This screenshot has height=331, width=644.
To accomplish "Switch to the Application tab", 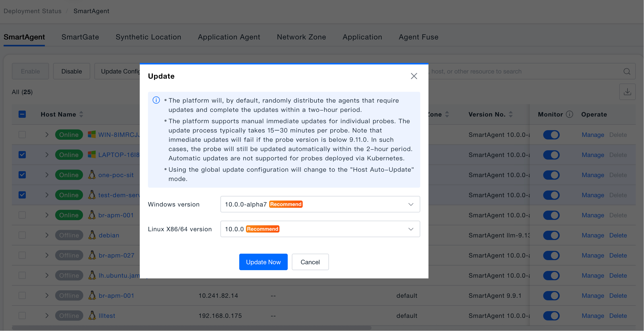I will pyautogui.click(x=362, y=37).
